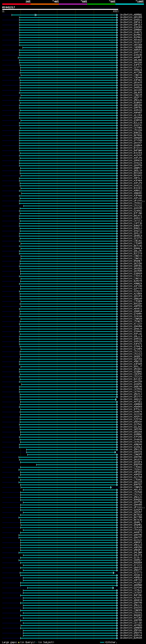Click the alignment bar for UniRef100_A4URF3
Image resolution: width=146 pixels, height=644 pixels.
pyautogui.click(x=68, y=58)
